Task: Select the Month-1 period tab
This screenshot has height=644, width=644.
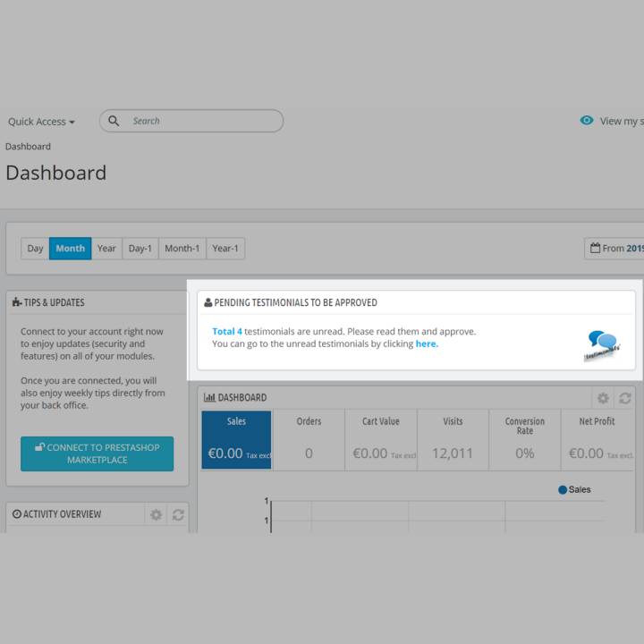Action: 182,249
